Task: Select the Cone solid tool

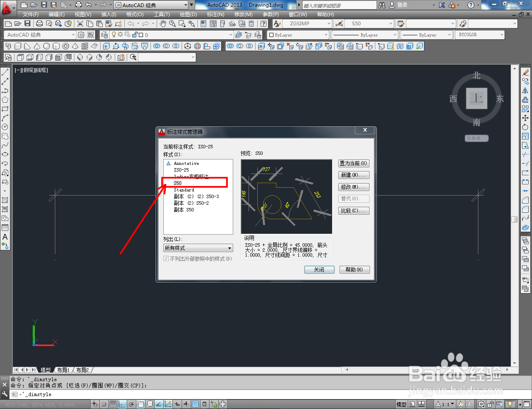Action: point(37,46)
